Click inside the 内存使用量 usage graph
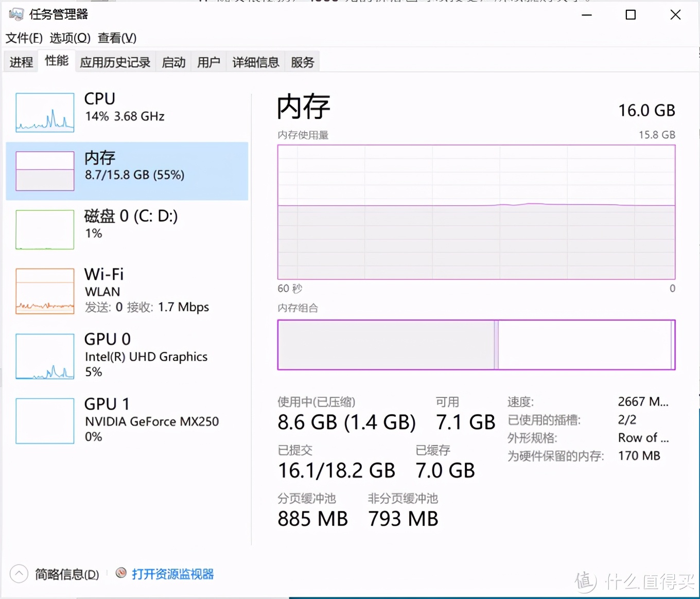The width and height of the screenshot is (700, 599). 476,211
